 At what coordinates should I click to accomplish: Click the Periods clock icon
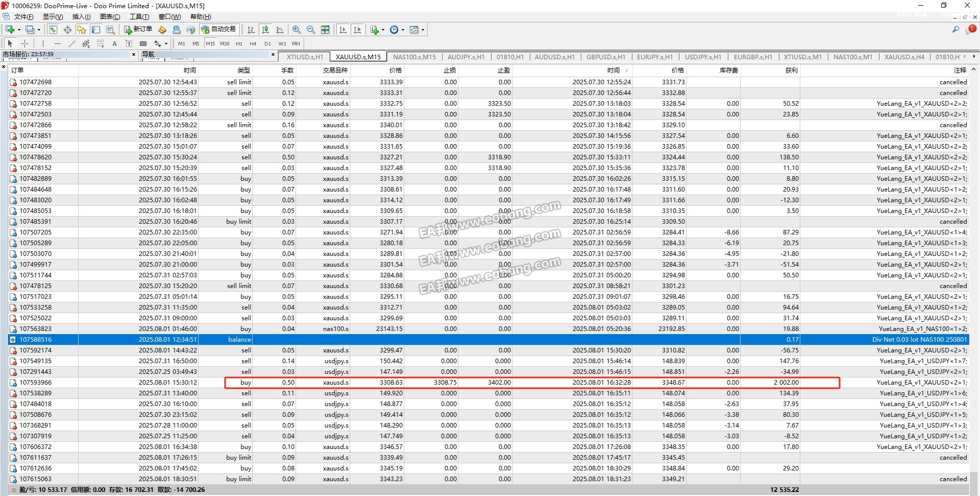click(394, 30)
